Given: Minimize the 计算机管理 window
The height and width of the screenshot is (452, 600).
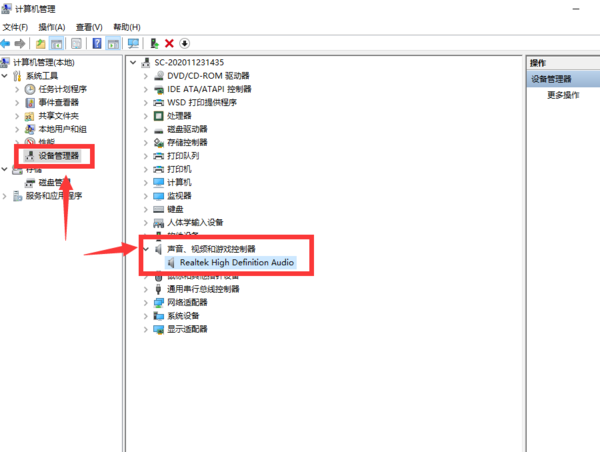Looking at the screenshot, I should coord(576,9).
